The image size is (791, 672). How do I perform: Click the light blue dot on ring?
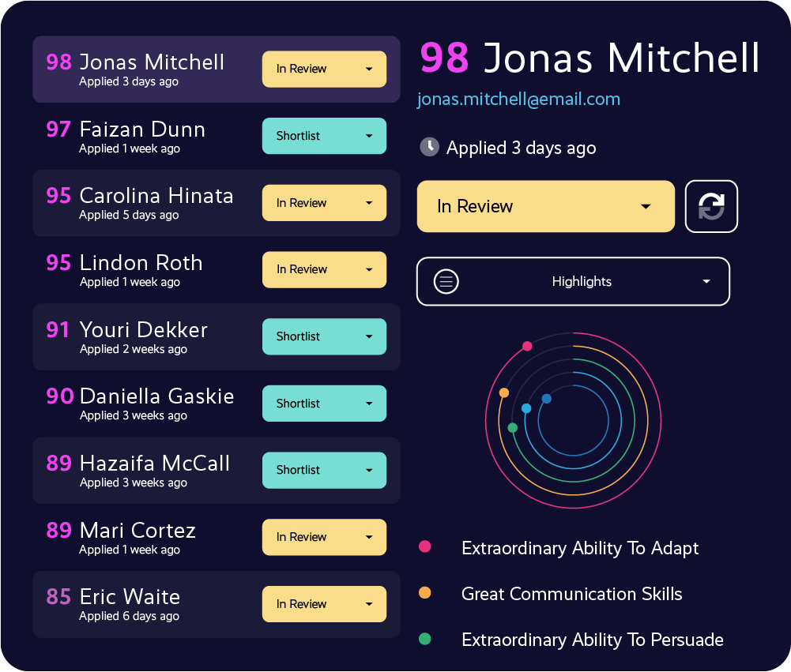tap(526, 408)
